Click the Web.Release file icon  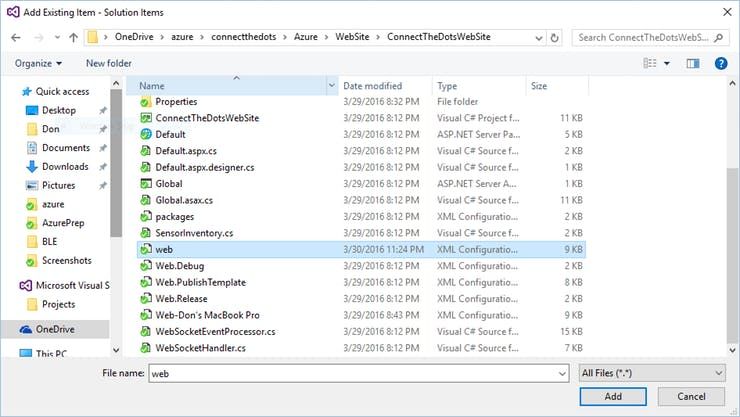146,299
